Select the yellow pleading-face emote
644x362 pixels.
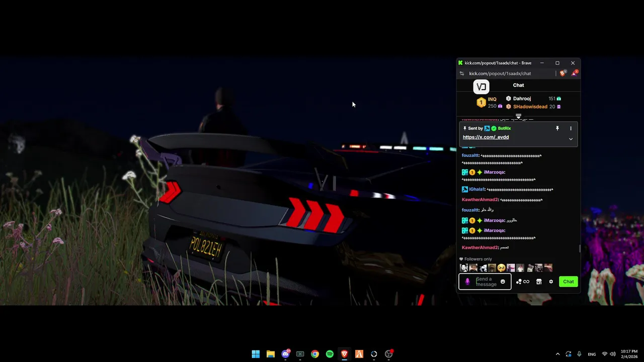(501, 268)
